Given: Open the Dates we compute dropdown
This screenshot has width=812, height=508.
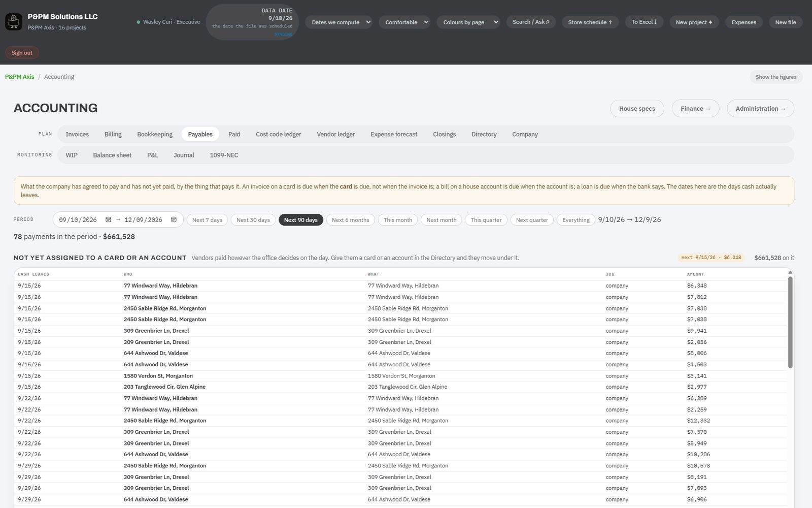Looking at the screenshot, I should (x=339, y=22).
